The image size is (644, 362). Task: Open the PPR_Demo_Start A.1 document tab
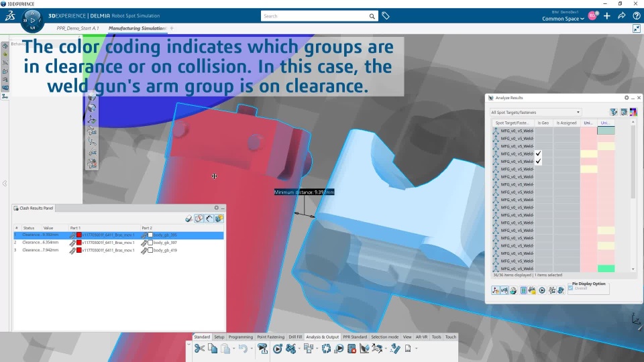pos(78,28)
